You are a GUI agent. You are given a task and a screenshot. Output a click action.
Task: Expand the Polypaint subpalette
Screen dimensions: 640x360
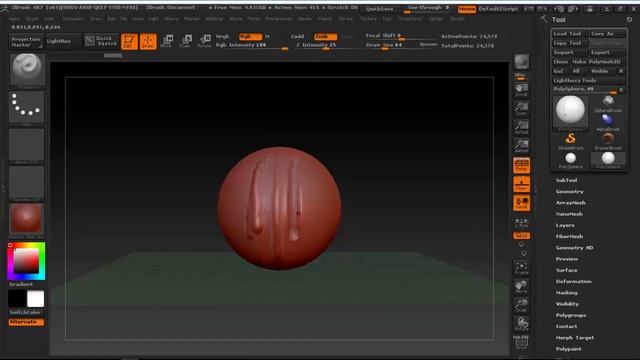568,349
